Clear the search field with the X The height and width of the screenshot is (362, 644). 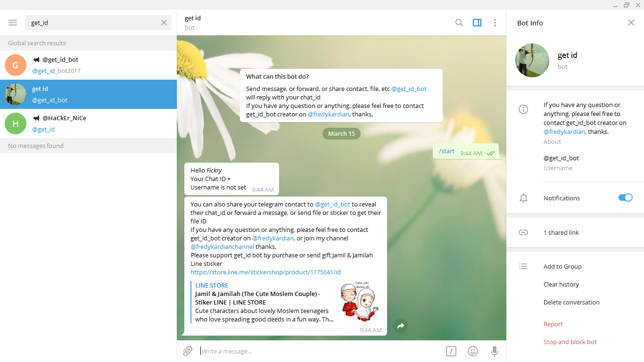pos(164,22)
